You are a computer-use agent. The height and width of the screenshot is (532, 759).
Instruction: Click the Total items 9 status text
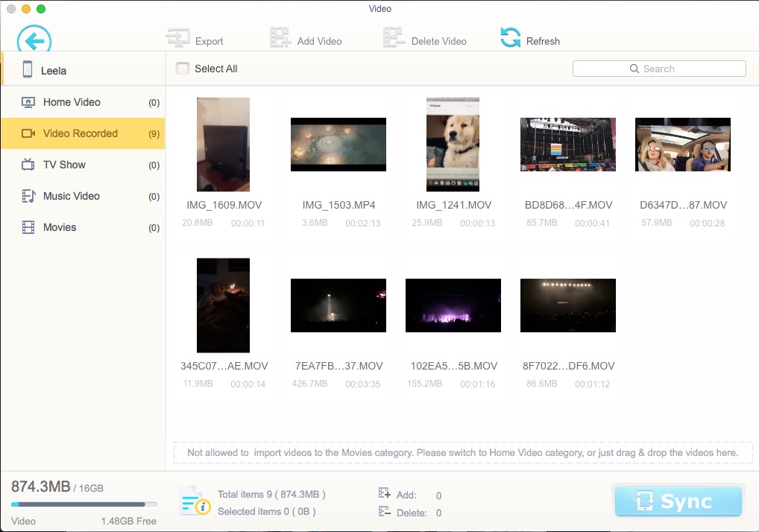click(271, 494)
